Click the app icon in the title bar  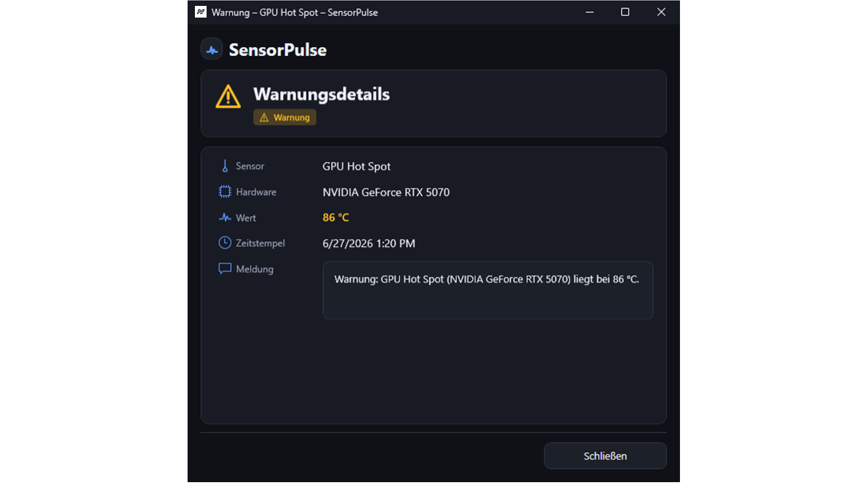[x=200, y=12]
